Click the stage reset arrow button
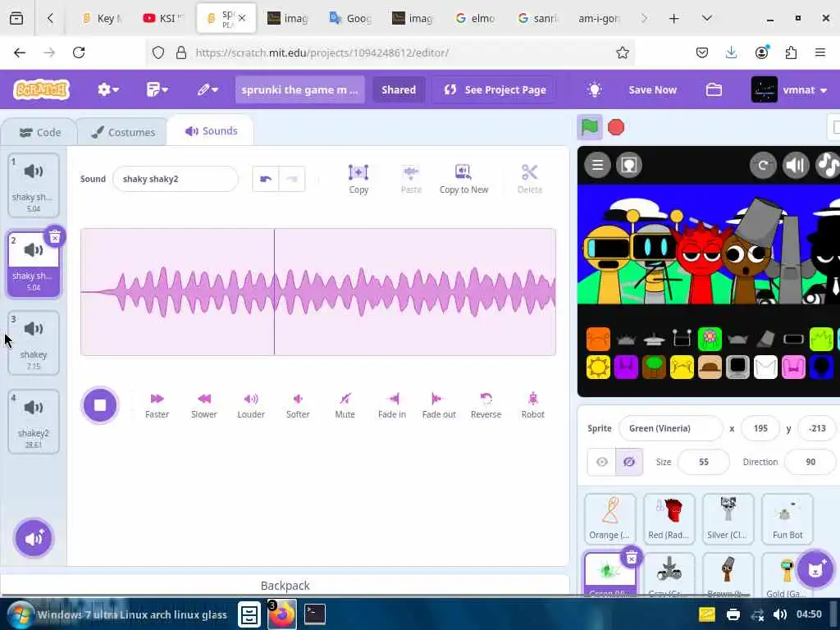840x630 pixels. tap(763, 164)
